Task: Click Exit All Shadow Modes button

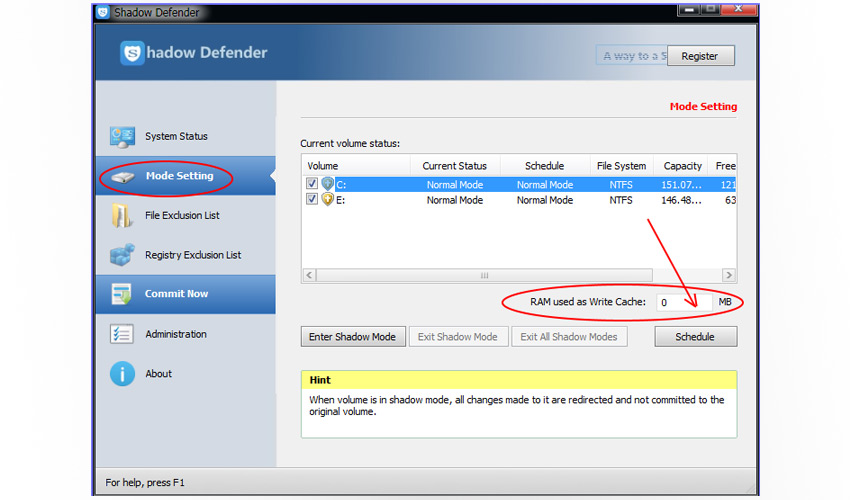Action: [569, 337]
